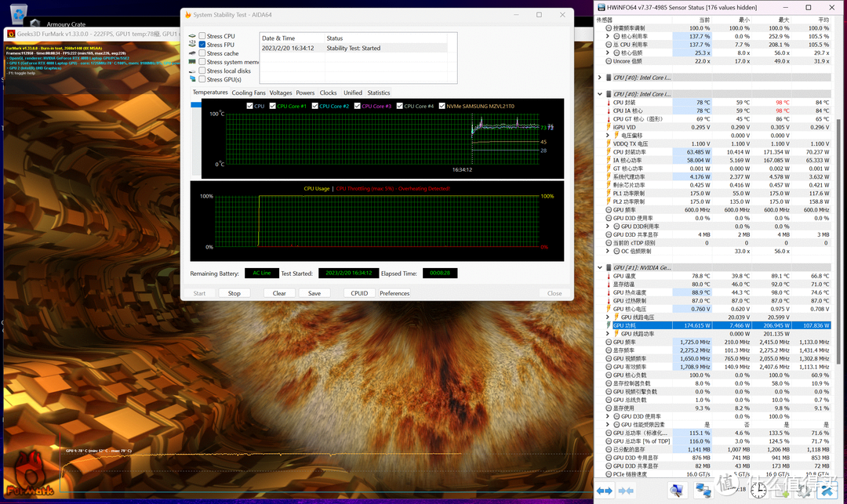This screenshot has width=847, height=504.
Task: Expand the GPU 性能受限因素 row
Action: click(608, 425)
